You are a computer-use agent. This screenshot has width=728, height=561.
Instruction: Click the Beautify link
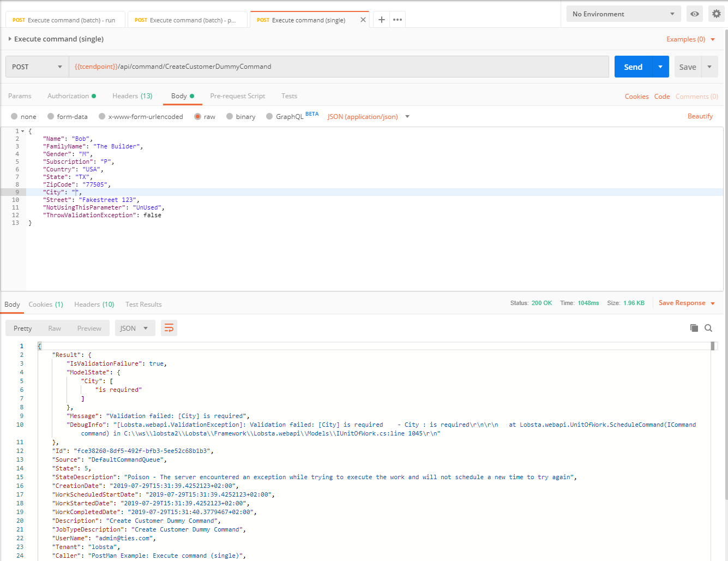click(x=700, y=116)
